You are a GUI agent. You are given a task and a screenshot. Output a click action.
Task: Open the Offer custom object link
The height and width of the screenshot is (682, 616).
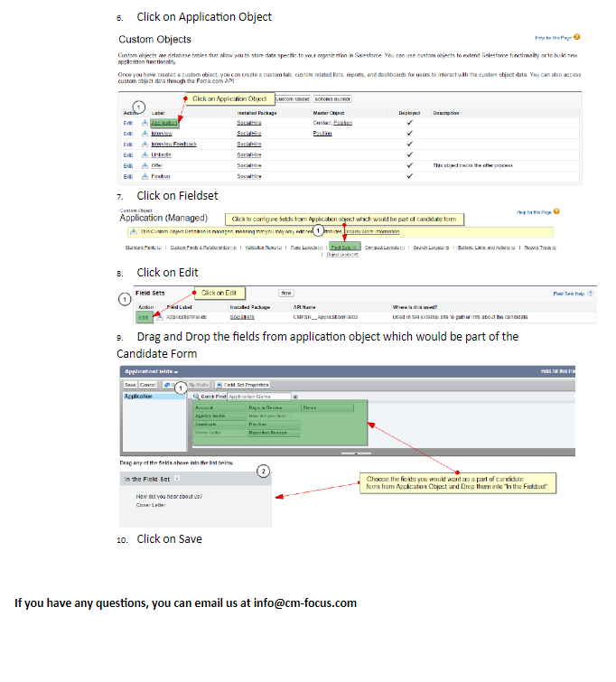point(157,165)
